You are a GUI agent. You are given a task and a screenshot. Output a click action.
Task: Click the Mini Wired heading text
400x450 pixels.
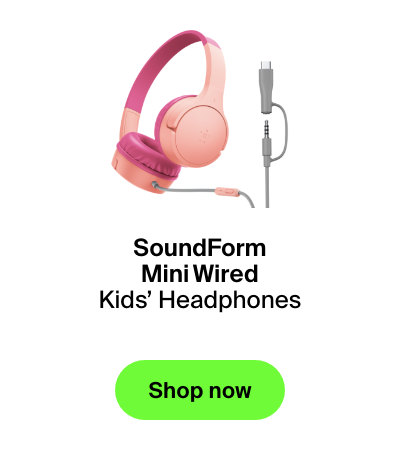200,274
